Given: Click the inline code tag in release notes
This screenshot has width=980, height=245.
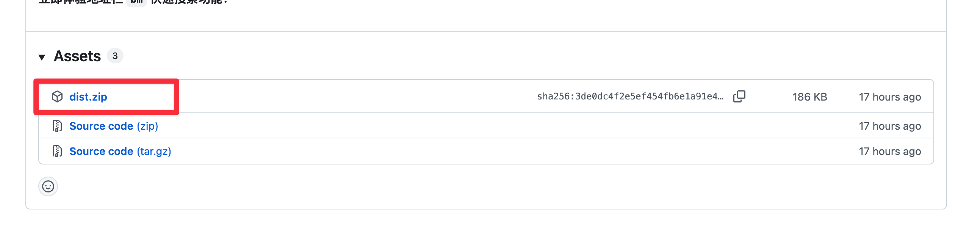Looking at the screenshot, I should click(136, 2).
